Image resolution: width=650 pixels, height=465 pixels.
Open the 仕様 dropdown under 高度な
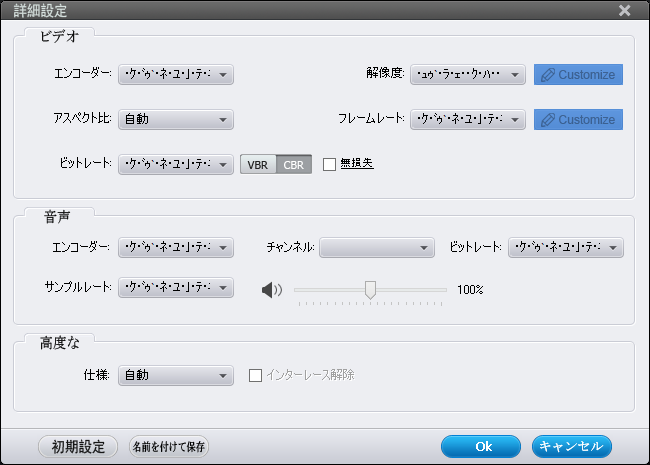click(175, 376)
